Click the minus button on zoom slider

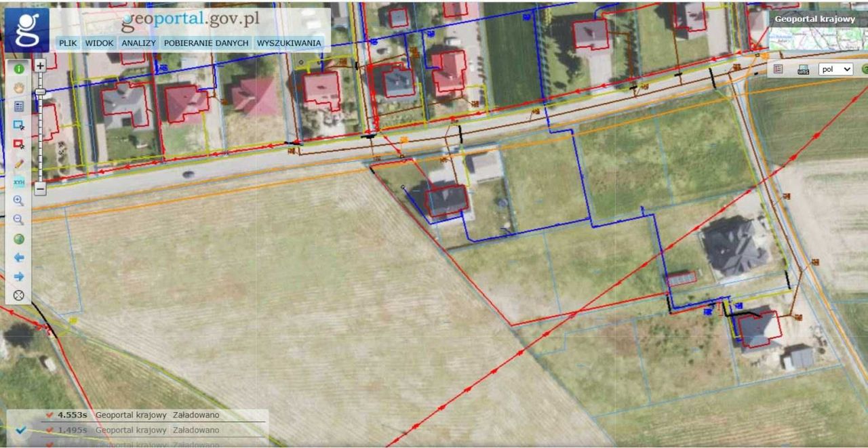pos(40,189)
